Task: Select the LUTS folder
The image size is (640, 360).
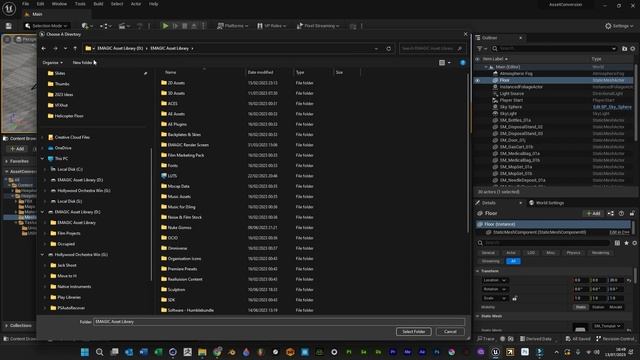Action: tap(172, 176)
